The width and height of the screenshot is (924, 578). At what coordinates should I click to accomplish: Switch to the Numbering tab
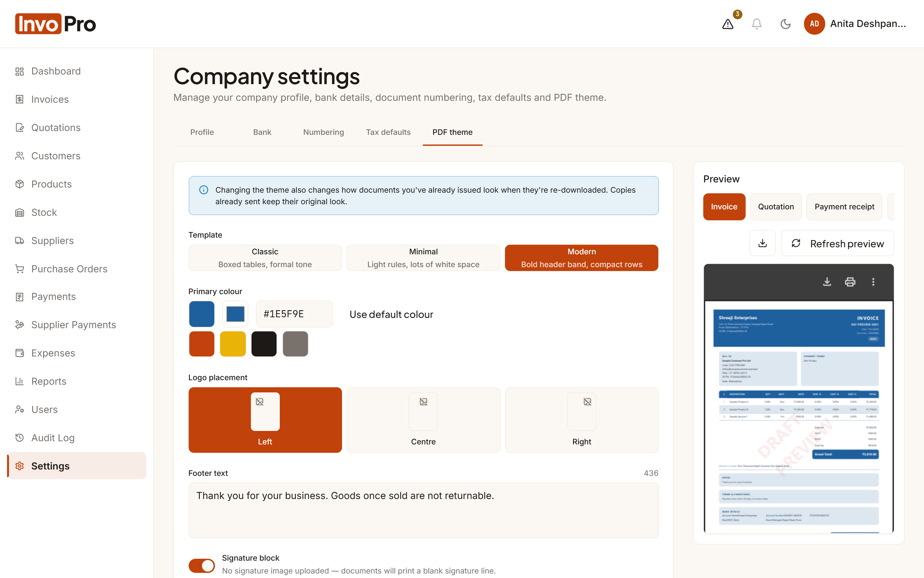pos(323,132)
